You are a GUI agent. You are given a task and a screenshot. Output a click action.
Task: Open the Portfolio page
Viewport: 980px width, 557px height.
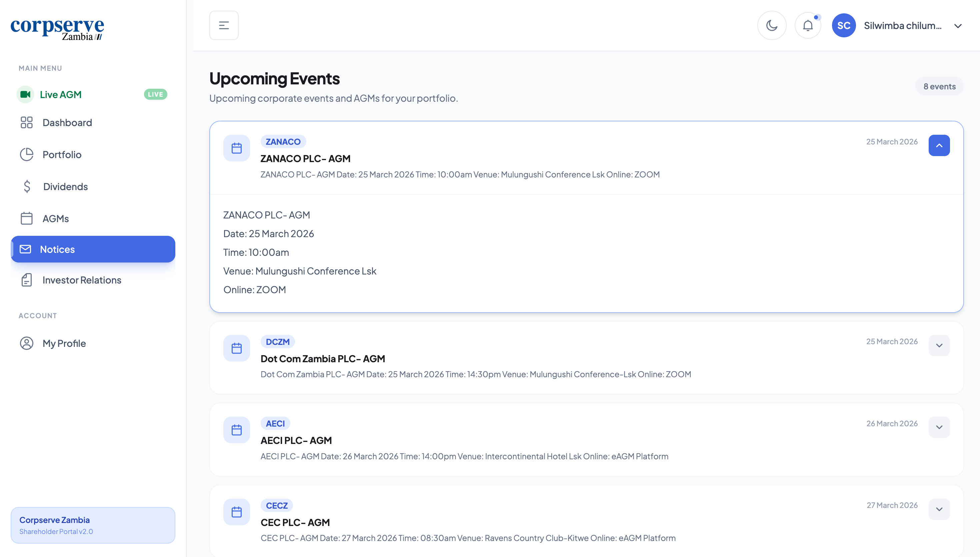pos(62,154)
